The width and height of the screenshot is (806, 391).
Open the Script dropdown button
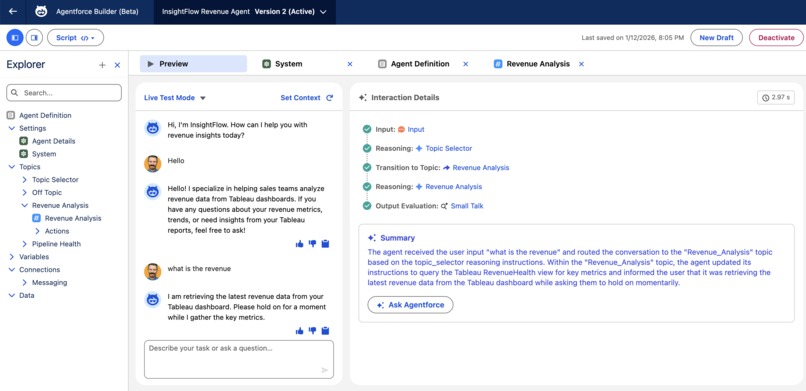(x=76, y=38)
